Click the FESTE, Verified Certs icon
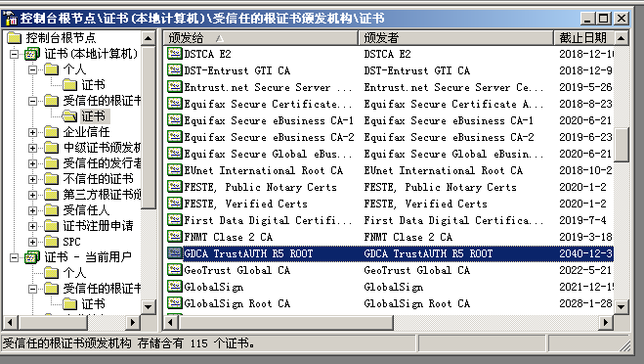The width and height of the screenshot is (644, 364). click(175, 204)
